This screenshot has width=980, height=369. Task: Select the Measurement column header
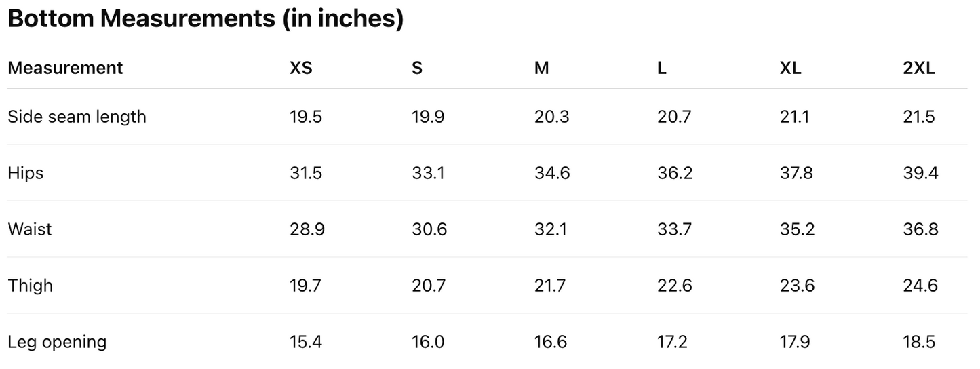click(x=65, y=68)
